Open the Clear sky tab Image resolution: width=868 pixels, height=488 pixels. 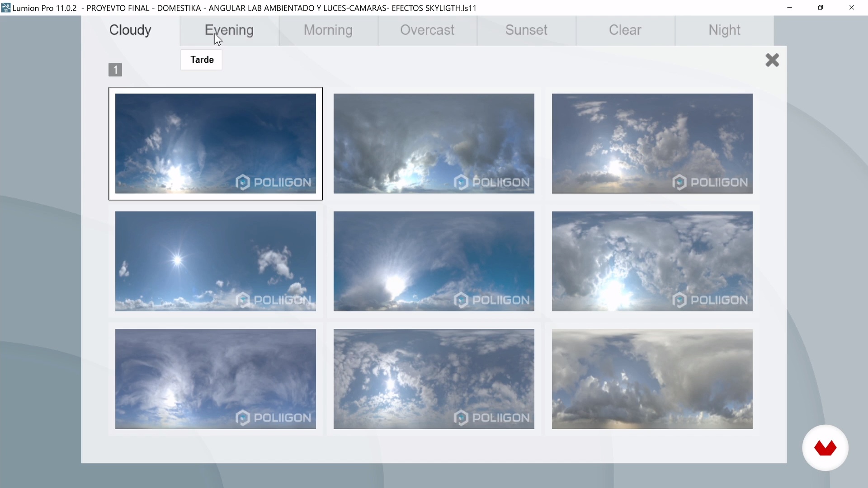[625, 30]
